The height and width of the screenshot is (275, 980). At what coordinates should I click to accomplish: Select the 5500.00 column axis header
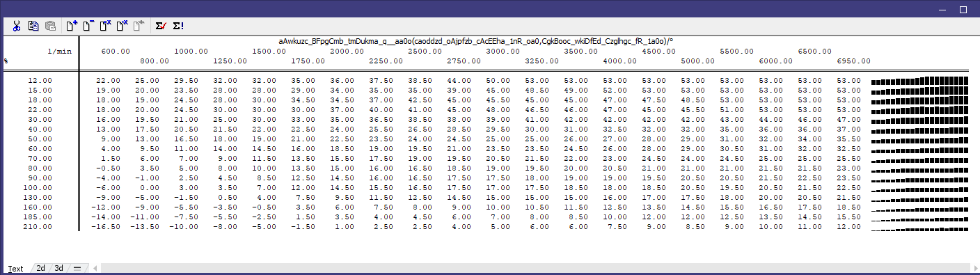(x=736, y=52)
